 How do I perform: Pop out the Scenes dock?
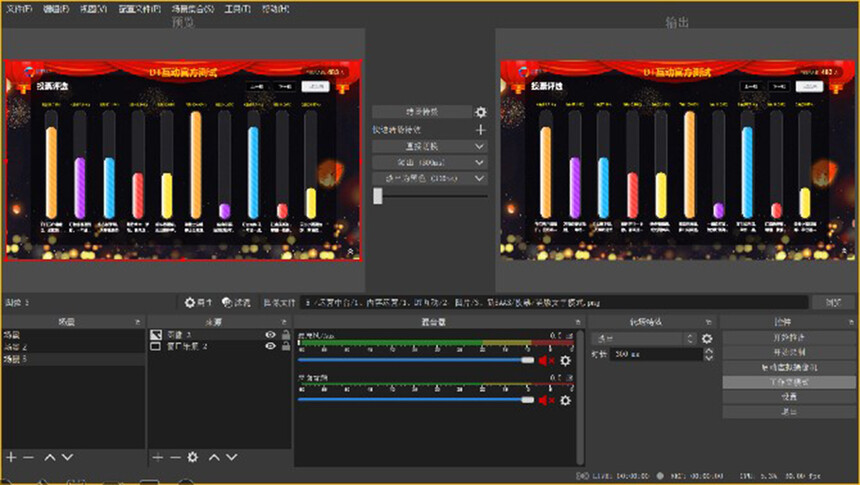point(137,322)
